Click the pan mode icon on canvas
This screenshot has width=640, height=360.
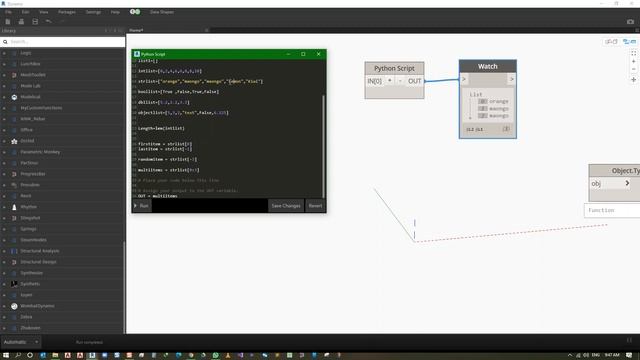[x=633, y=80]
